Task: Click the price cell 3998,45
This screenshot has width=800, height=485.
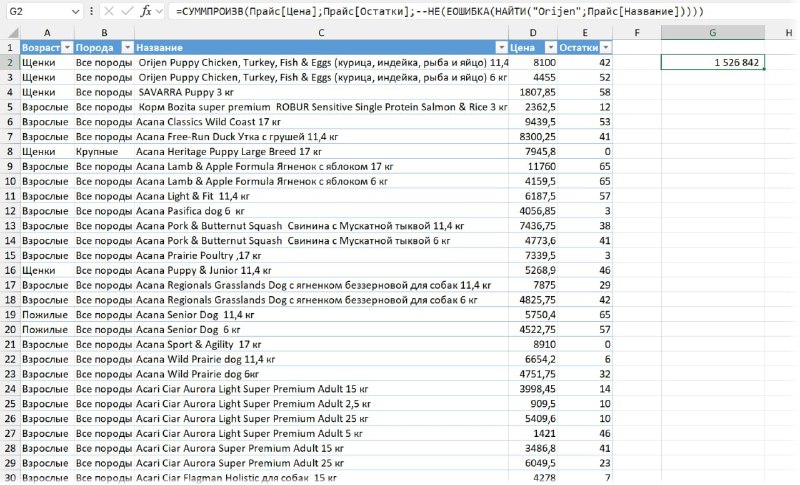Action: (x=533, y=389)
